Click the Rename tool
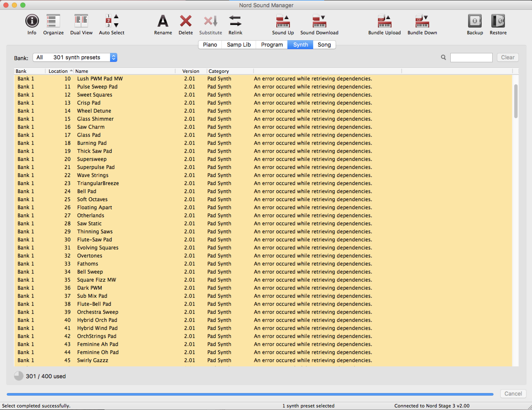 click(x=163, y=21)
